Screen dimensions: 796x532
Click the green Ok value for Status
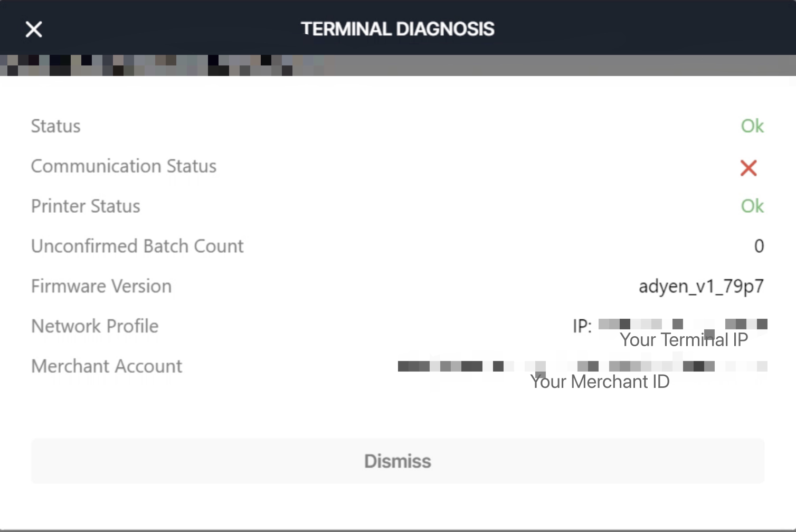(x=752, y=126)
